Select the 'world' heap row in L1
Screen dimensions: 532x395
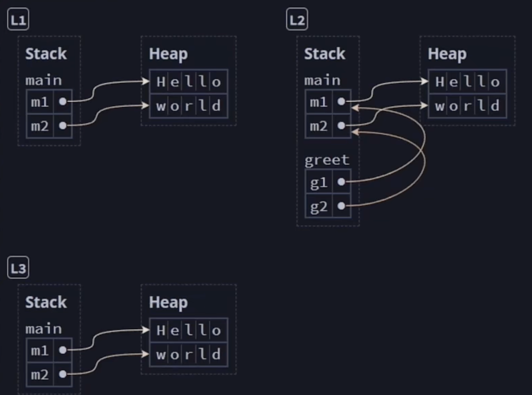188,106
